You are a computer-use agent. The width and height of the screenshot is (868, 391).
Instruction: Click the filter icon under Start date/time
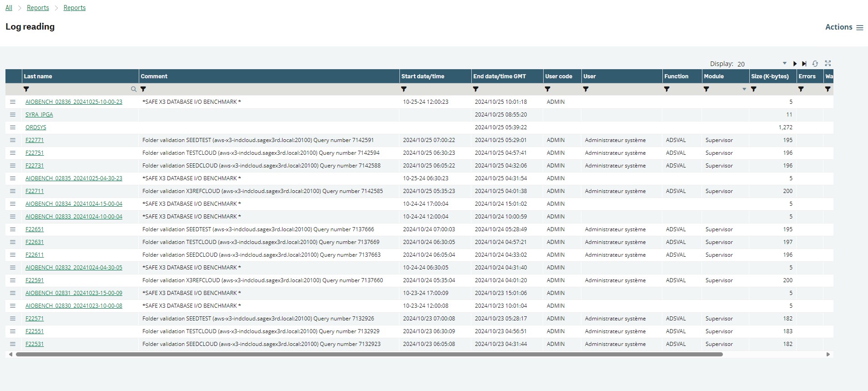click(x=404, y=89)
